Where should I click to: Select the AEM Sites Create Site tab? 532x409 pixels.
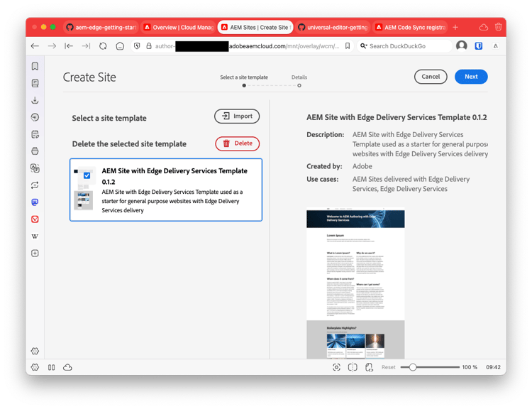click(x=255, y=27)
